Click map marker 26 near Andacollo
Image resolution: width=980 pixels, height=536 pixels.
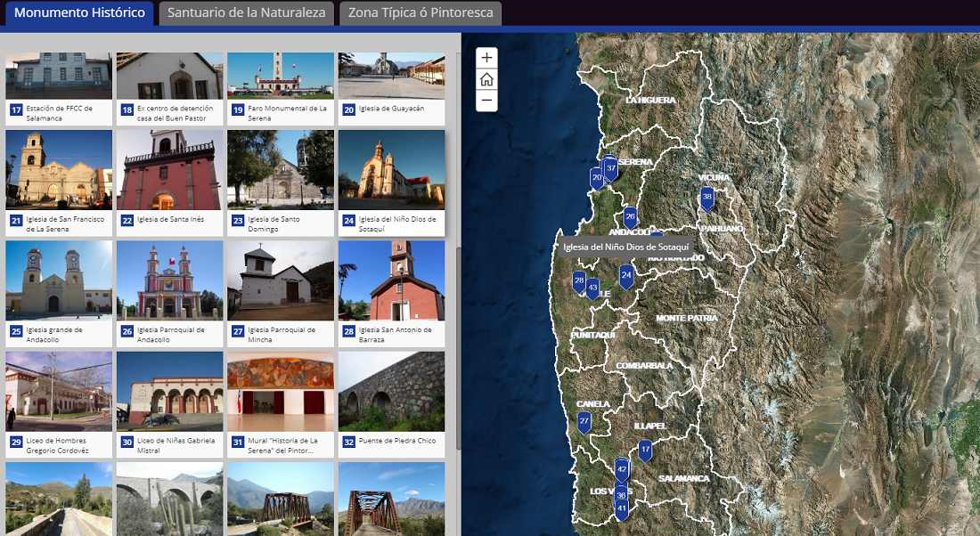tap(630, 216)
